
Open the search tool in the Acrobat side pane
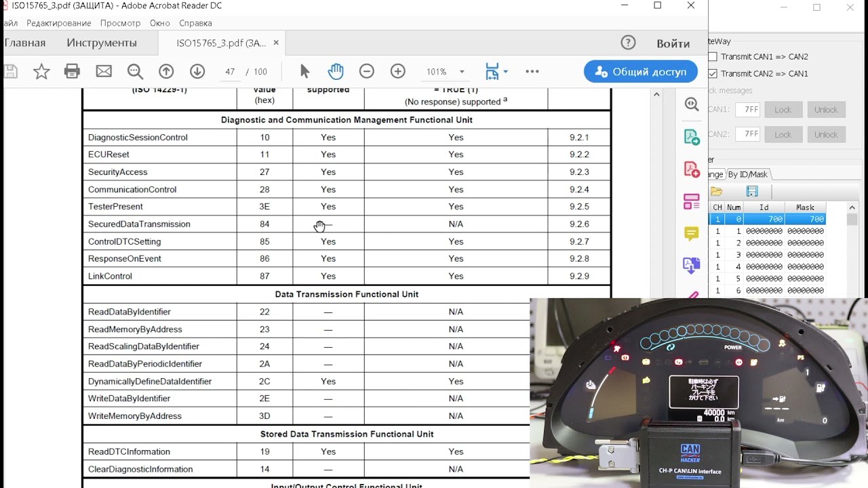pos(692,104)
